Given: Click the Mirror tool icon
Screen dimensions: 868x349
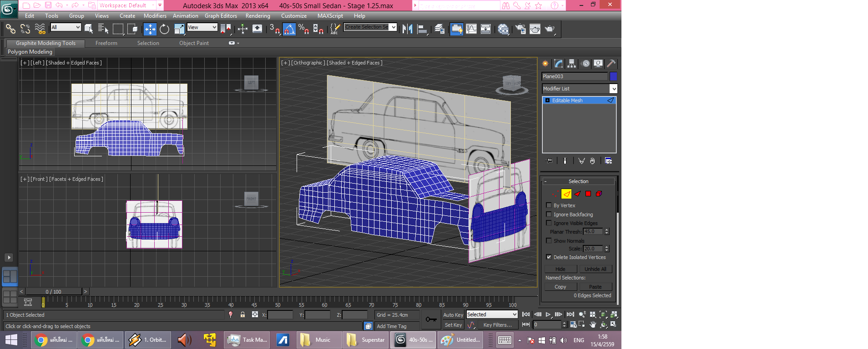Looking at the screenshot, I should (x=407, y=29).
